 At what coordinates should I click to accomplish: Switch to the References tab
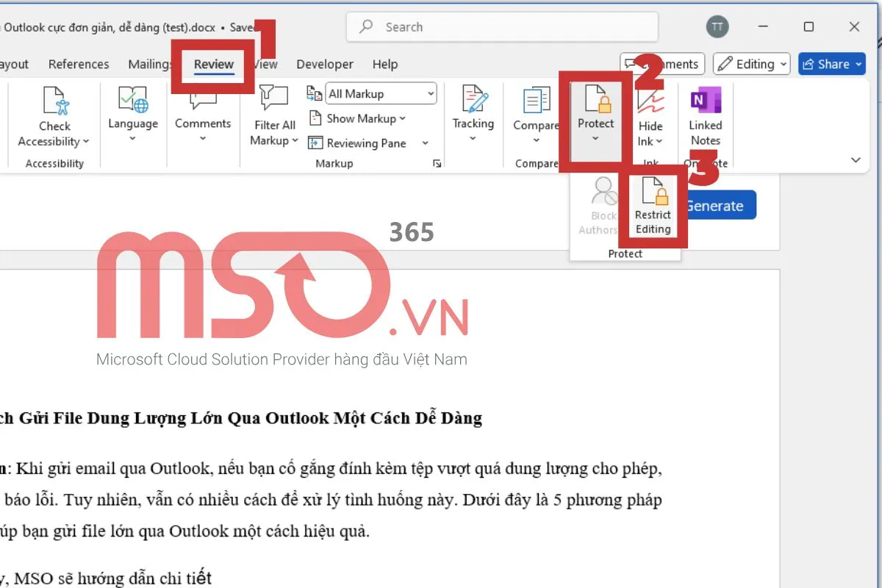coord(79,64)
